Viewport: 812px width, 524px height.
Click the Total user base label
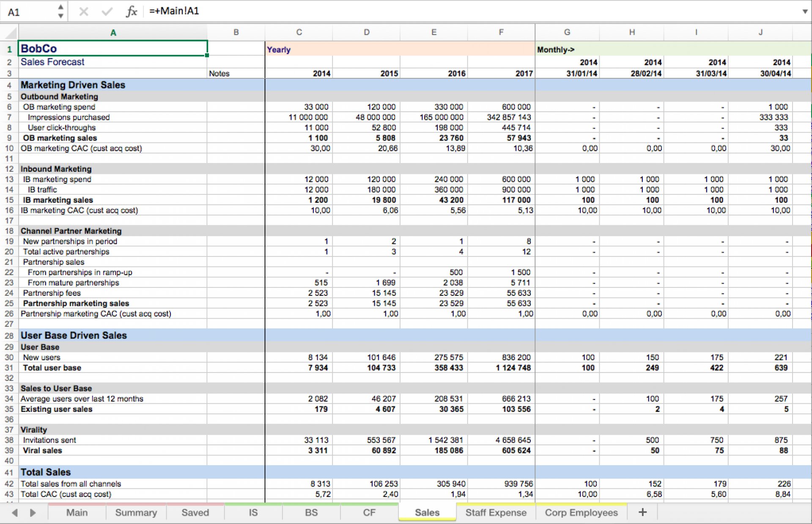[52, 368]
